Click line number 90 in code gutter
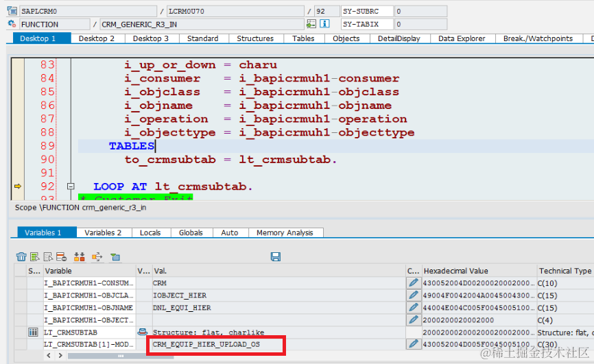Image resolution: width=594 pixels, height=364 pixels. click(48, 160)
